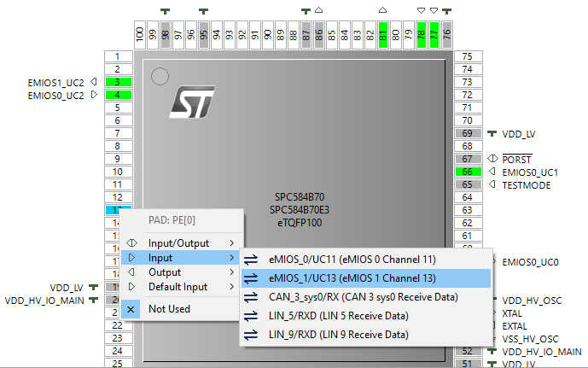The width and height of the screenshot is (588, 368).
Task: Click the VDD_HV_OSC pin label
Action: 532,301
